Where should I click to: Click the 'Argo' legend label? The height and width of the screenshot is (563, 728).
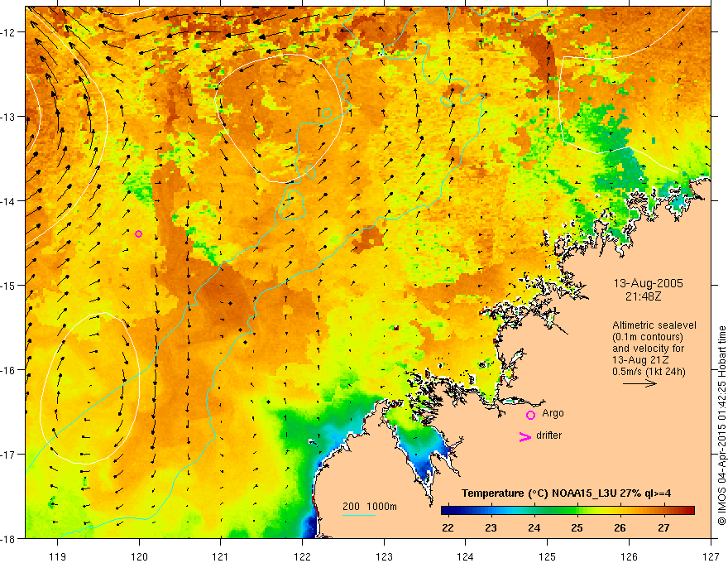(x=553, y=413)
